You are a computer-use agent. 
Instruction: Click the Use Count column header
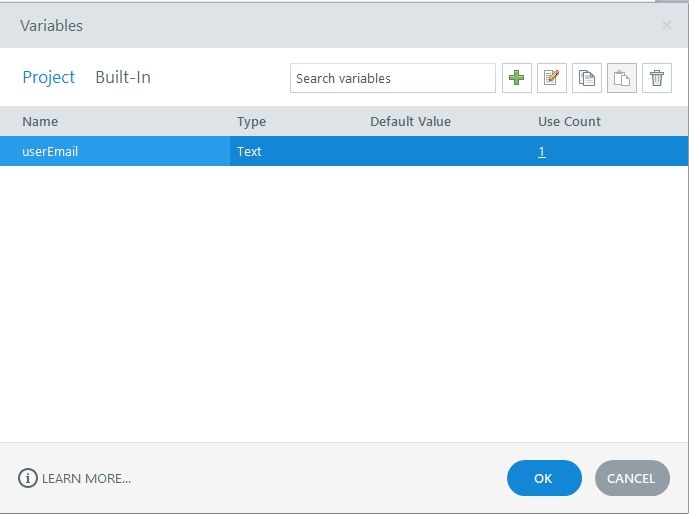[569, 121]
